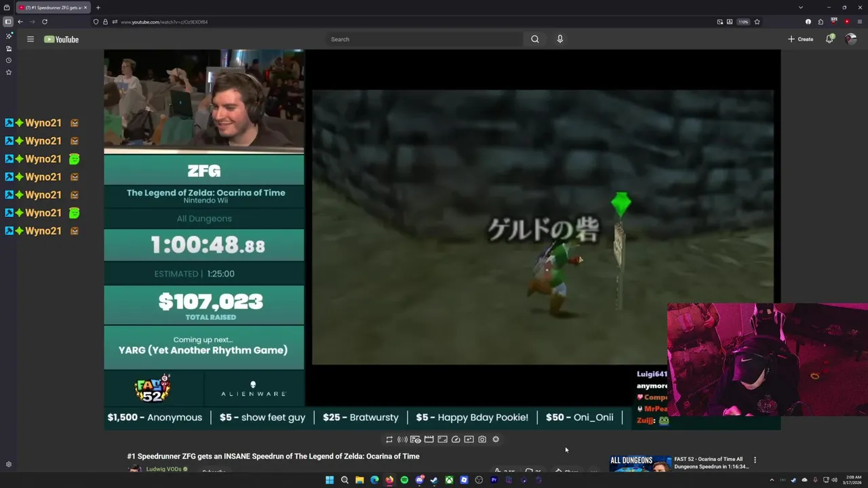868x488 pixels.
Task: Open YouTube notifications bell
Action: (x=829, y=39)
